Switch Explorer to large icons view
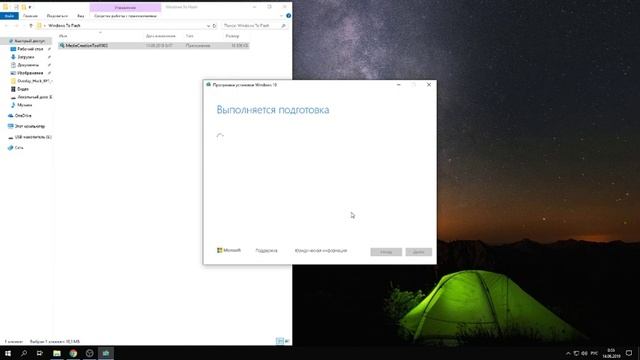This screenshot has width=640, height=360. 287,341
